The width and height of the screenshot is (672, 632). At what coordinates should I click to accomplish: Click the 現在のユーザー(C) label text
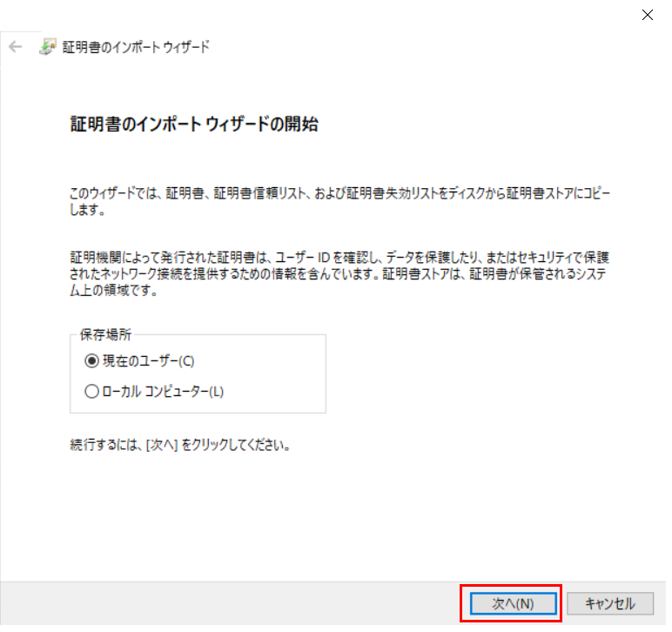pos(141,361)
